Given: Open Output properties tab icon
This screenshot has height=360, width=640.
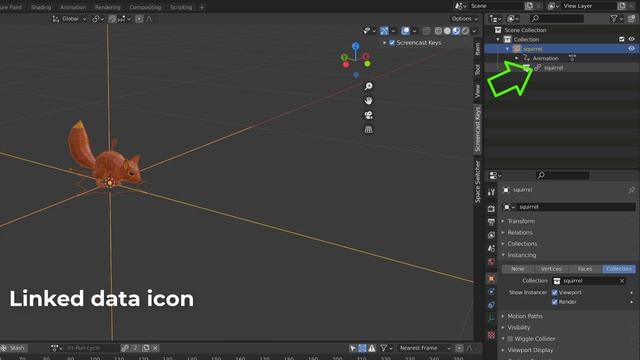Looking at the screenshot, I should point(491,222).
